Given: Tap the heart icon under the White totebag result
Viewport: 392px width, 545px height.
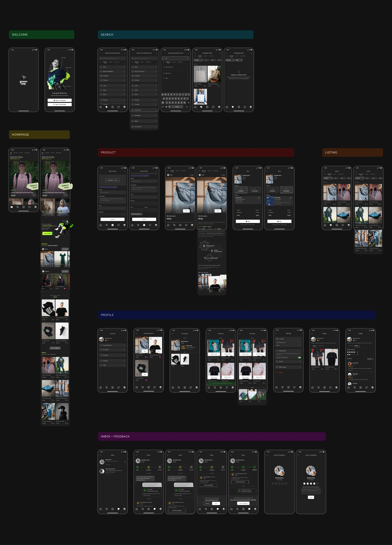Looking at the screenshot, I should point(204,86).
